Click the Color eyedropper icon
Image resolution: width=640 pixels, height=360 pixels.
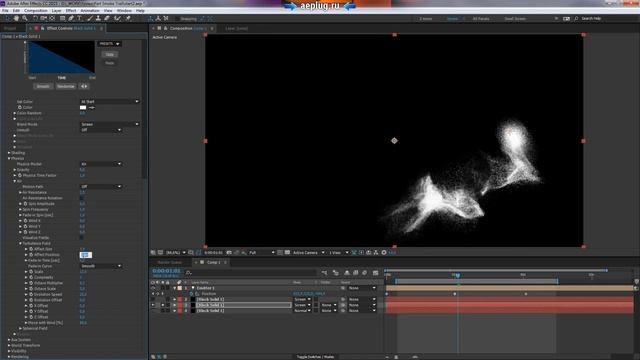coord(92,107)
